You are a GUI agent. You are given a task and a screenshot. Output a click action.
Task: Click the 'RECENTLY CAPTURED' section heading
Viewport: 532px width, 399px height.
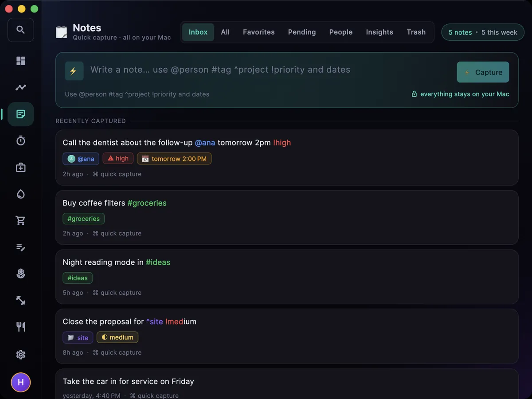pos(90,121)
